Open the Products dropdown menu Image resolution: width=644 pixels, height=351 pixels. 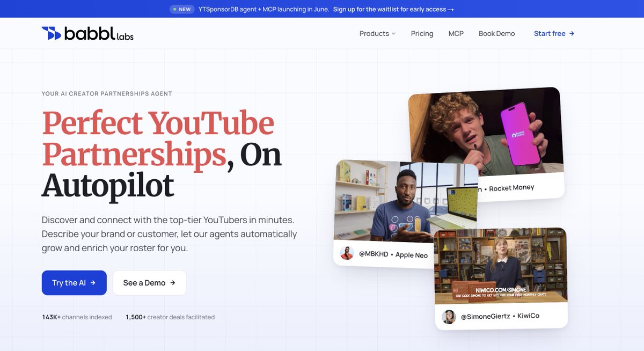[x=377, y=33]
